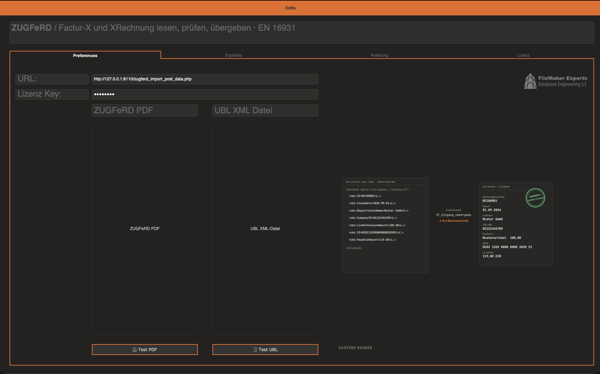Click the XML invoice preview card

click(x=385, y=225)
